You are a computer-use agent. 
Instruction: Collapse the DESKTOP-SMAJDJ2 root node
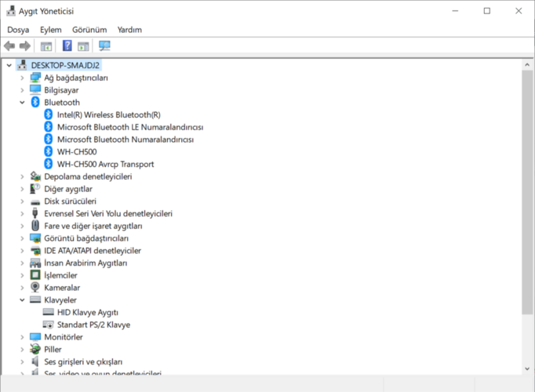pos(9,65)
